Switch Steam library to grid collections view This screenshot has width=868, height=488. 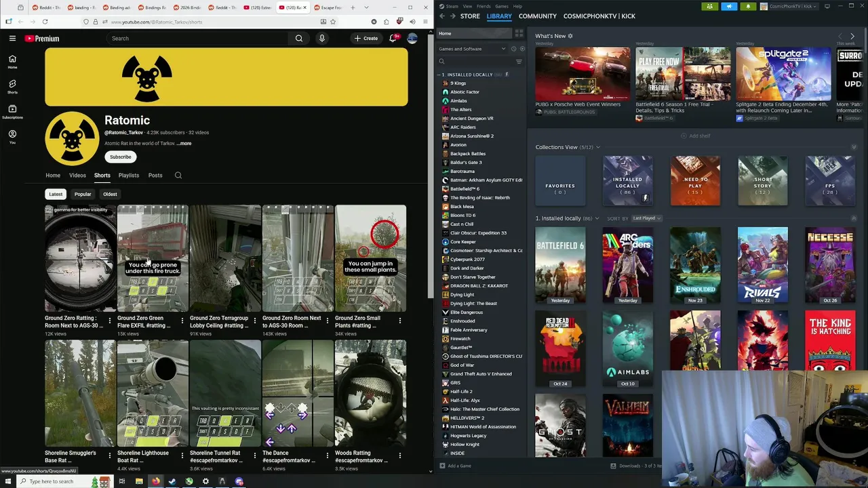tap(519, 33)
